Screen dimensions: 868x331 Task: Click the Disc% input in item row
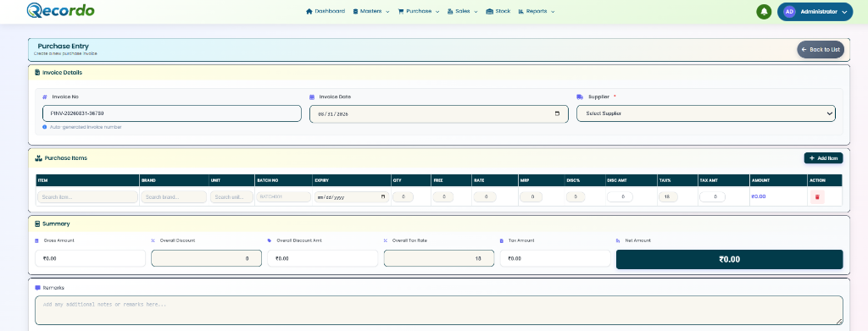pyautogui.click(x=576, y=196)
